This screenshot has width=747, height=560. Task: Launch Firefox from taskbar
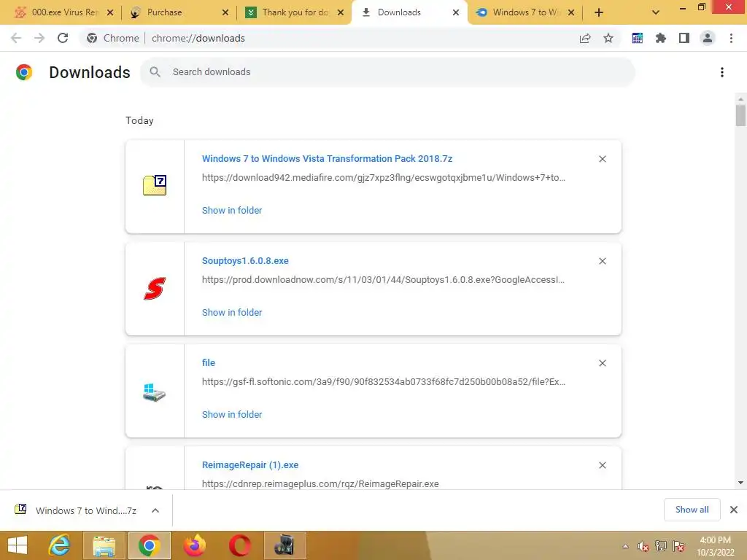[x=194, y=545]
